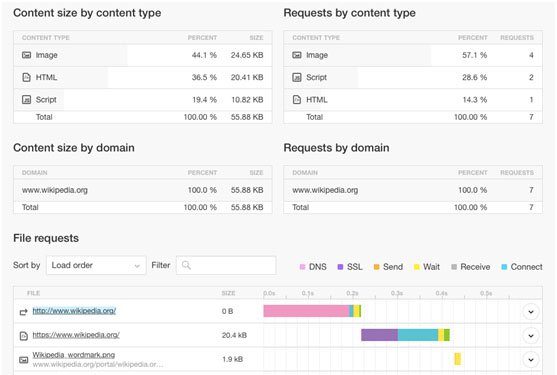Click the 20.41 KB HTML size value
The width and height of the screenshot is (557, 375).
247,77
